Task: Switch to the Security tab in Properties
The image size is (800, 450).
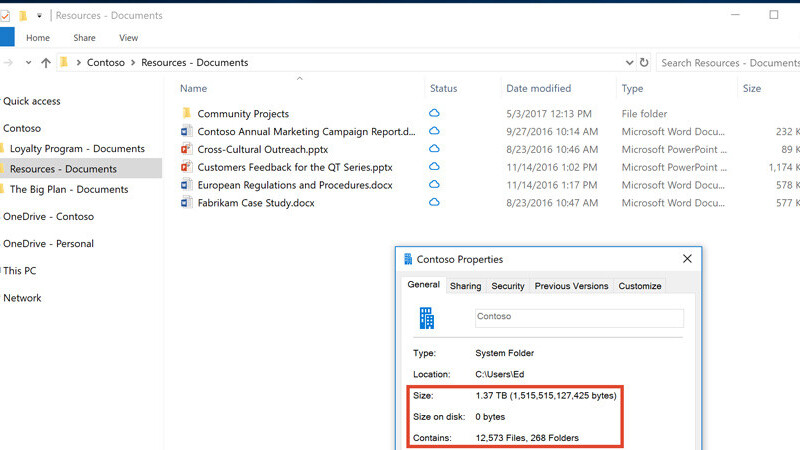Action: 508,286
